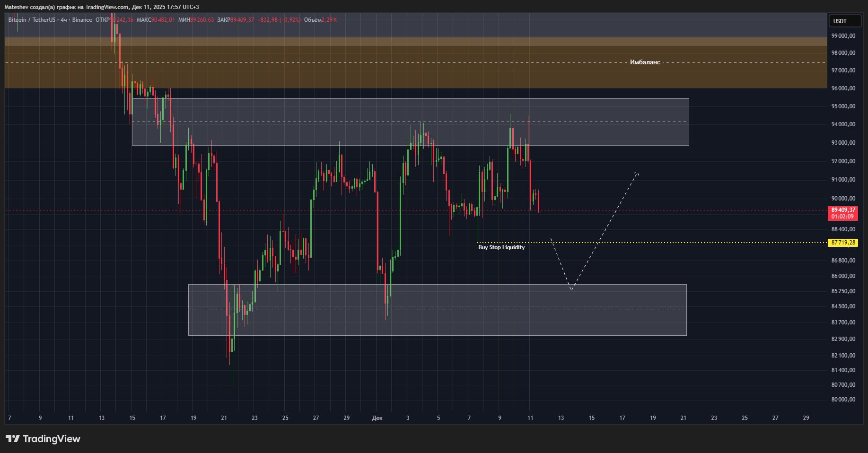Viewport: 868px width, 453px height.
Task: Click the TradingView logo icon
Action: tap(13, 439)
